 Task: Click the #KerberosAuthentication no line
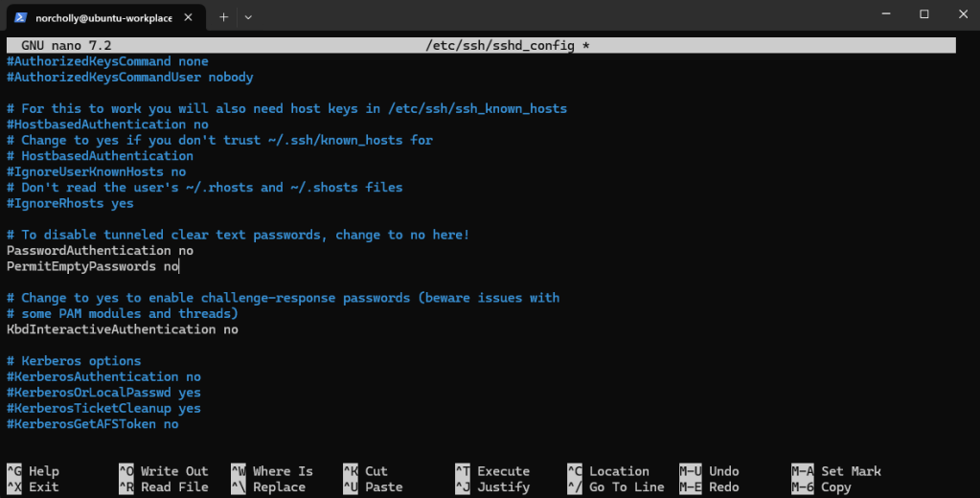click(x=103, y=377)
